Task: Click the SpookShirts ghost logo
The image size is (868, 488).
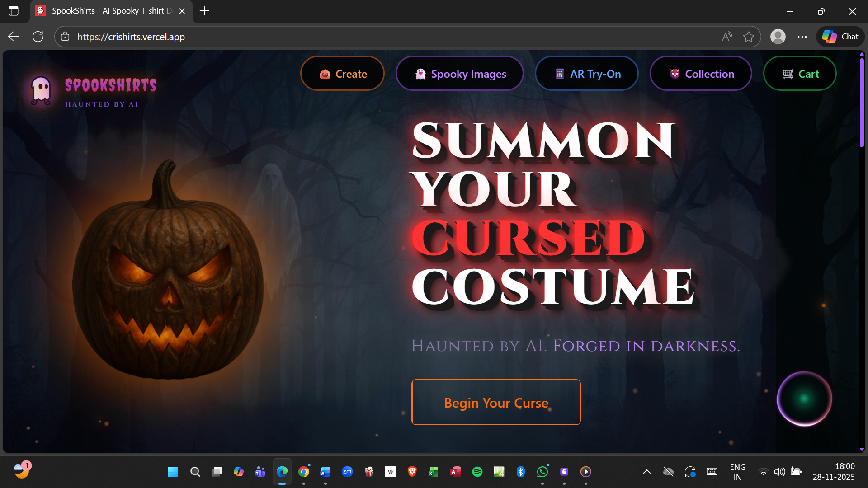Action: (41, 90)
